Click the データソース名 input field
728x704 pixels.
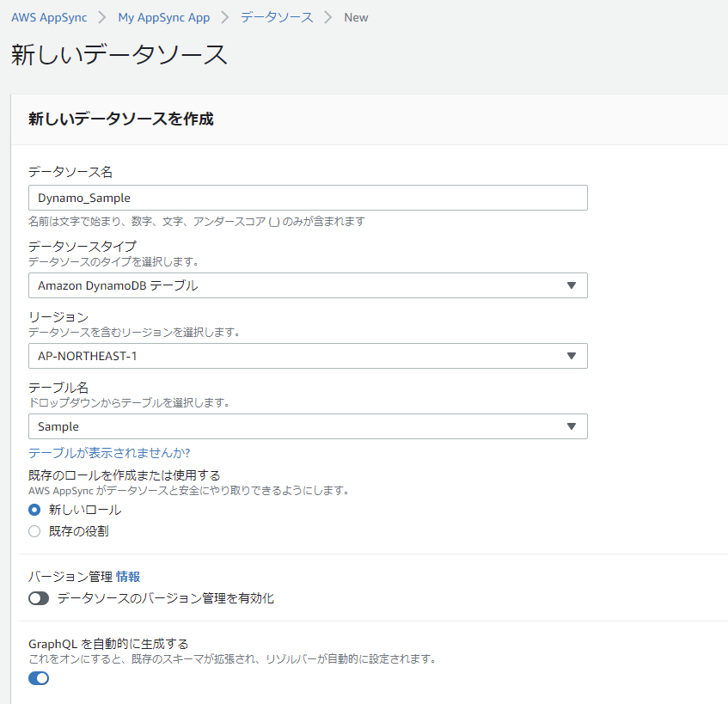(x=308, y=198)
